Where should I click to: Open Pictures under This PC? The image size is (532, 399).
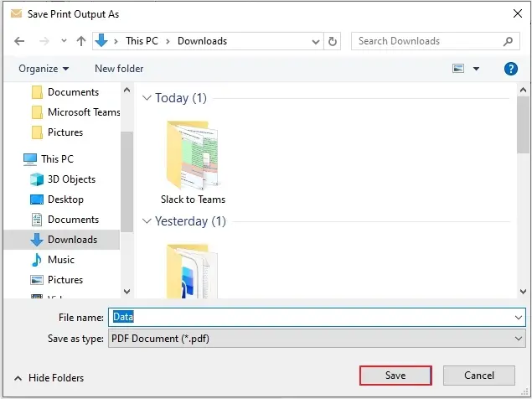tap(57, 280)
